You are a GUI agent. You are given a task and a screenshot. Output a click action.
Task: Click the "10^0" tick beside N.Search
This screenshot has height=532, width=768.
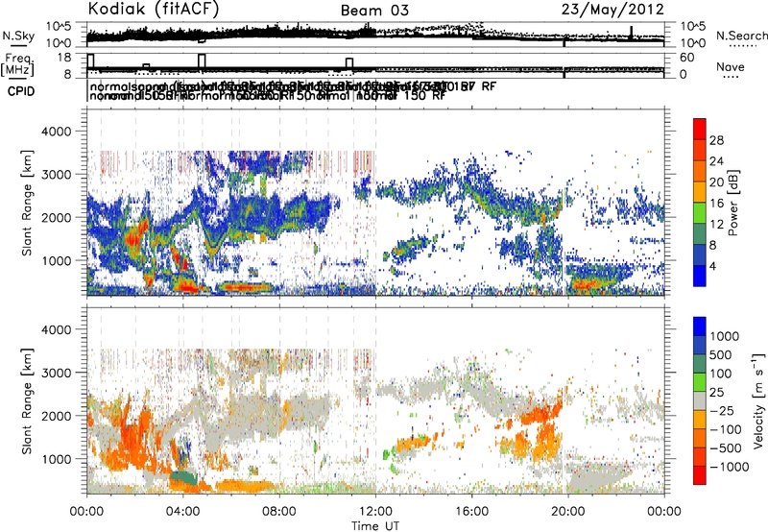tap(693, 43)
